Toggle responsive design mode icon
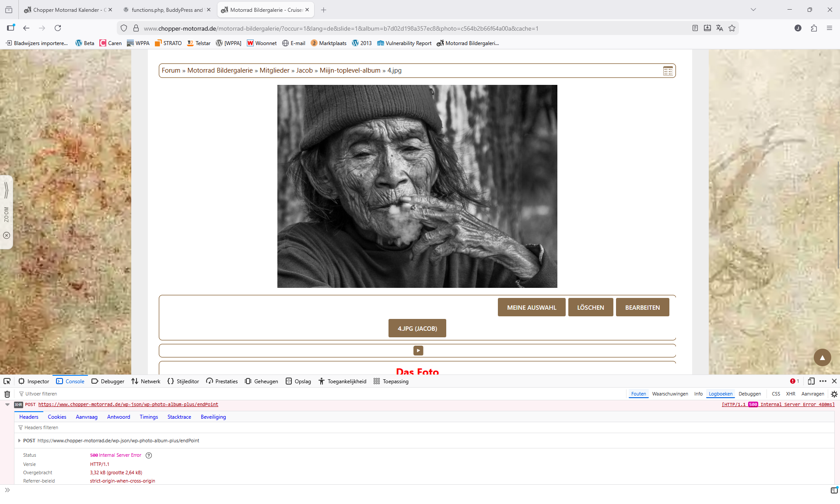The width and height of the screenshot is (840, 504). pyautogui.click(x=811, y=381)
